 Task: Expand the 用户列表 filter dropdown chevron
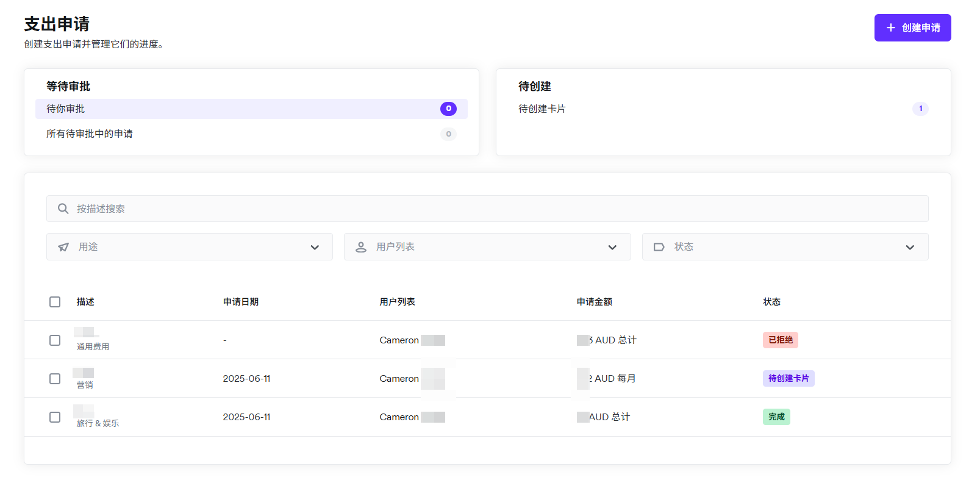(612, 247)
